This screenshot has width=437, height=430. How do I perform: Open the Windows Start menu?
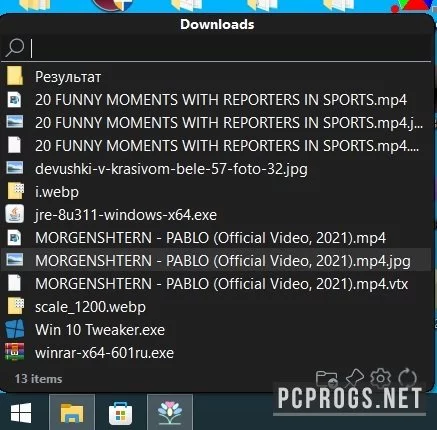coord(21,413)
